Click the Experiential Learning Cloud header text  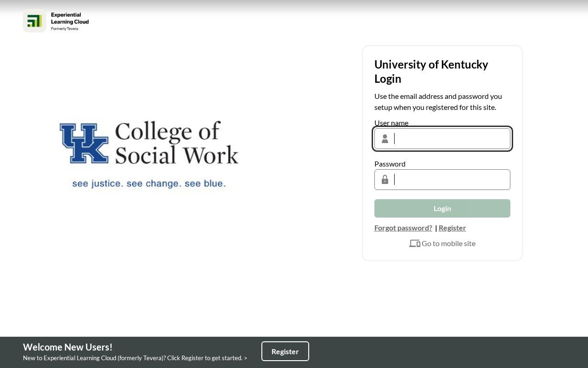coord(70,21)
